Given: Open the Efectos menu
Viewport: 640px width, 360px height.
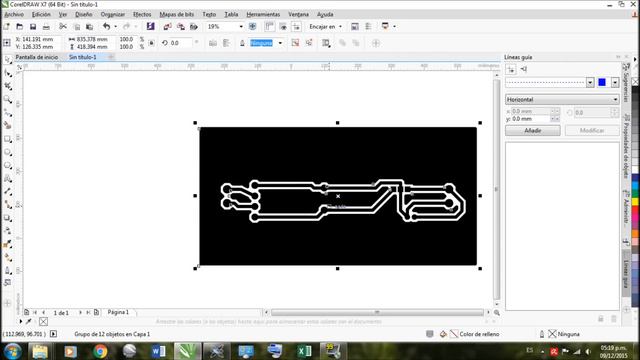Looking at the screenshot, I should click(x=142, y=14).
